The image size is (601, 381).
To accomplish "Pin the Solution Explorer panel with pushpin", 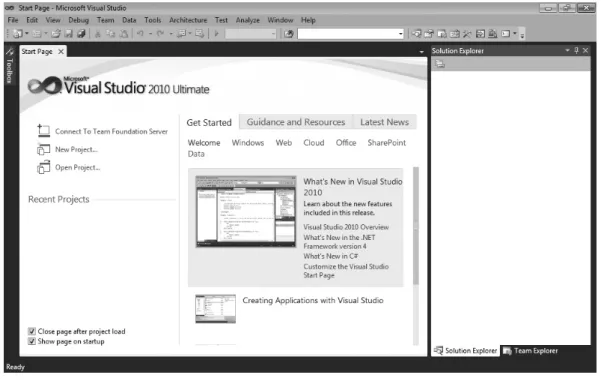I will tap(576, 50).
